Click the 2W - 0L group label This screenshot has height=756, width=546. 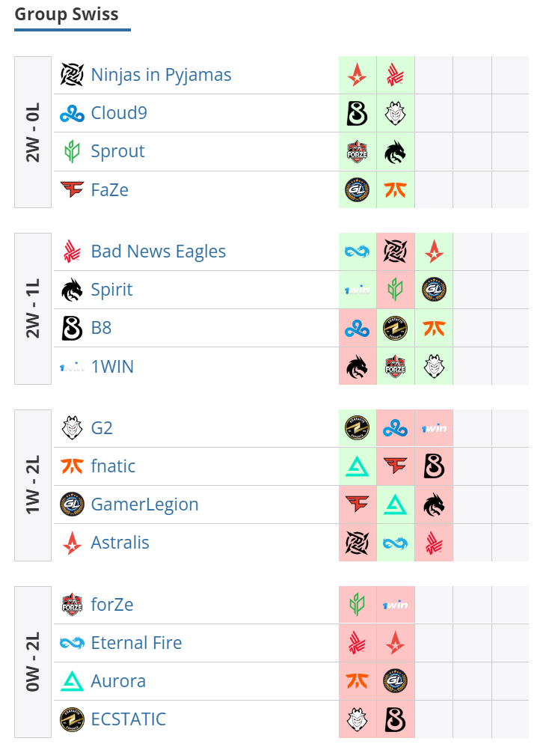pyautogui.click(x=33, y=132)
